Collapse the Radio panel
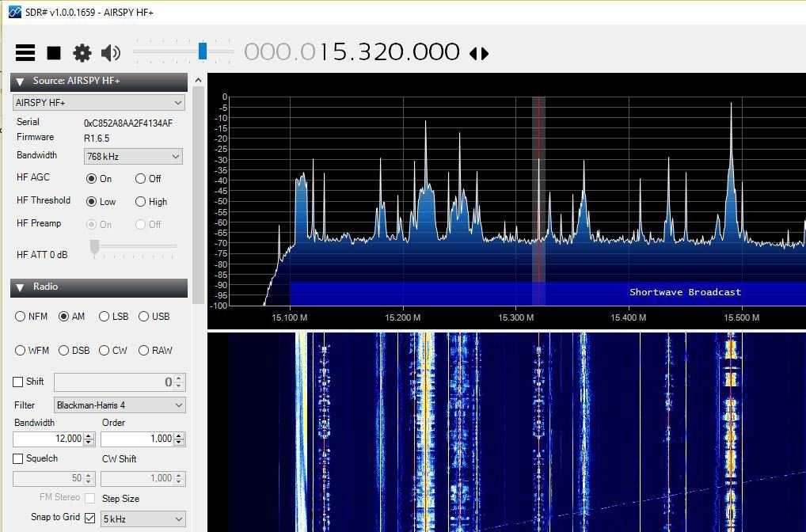This screenshot has height=532, width=806. [20, 287]
